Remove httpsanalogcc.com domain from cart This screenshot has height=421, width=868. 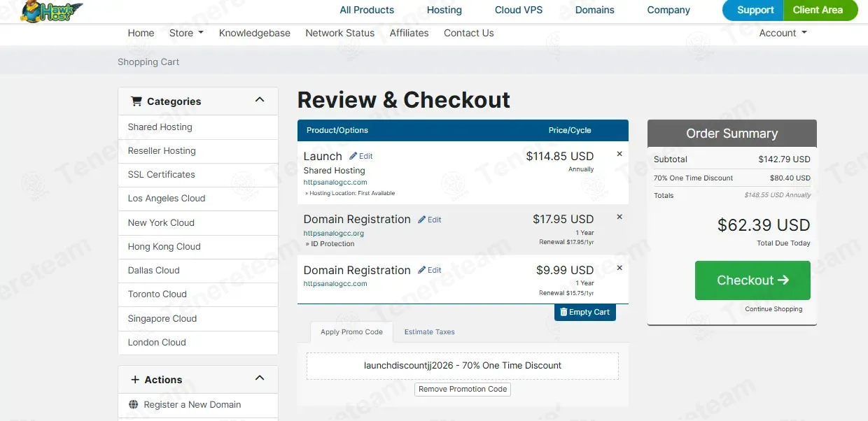[x=619, y=268]
